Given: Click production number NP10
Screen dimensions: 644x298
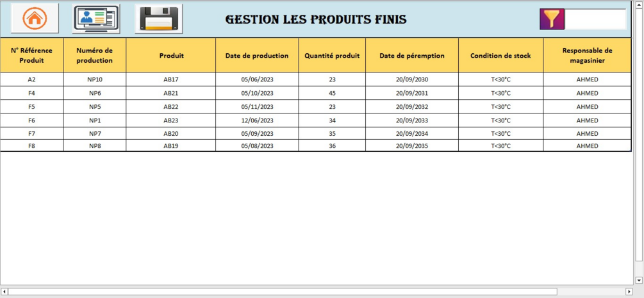Looking at the screenshot, I should pyautogui.click(x=94, y=79).
